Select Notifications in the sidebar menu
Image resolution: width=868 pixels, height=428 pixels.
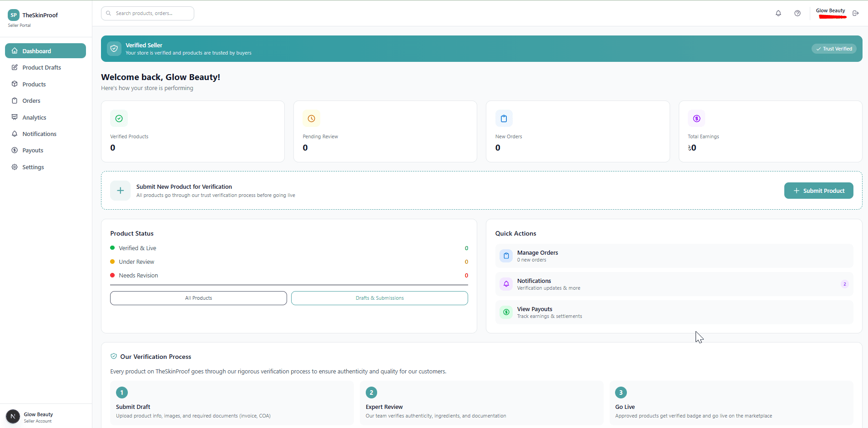pyautogui.click(x=39, y=134)
